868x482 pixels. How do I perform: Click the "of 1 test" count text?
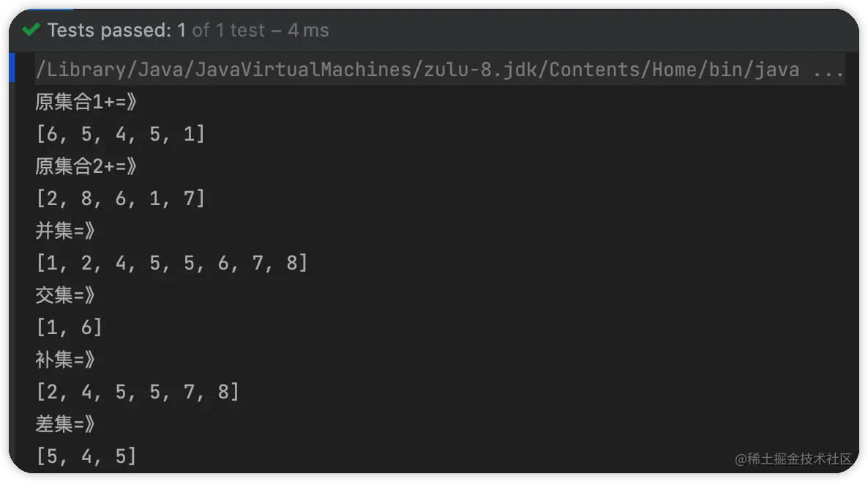click(228, 30)
